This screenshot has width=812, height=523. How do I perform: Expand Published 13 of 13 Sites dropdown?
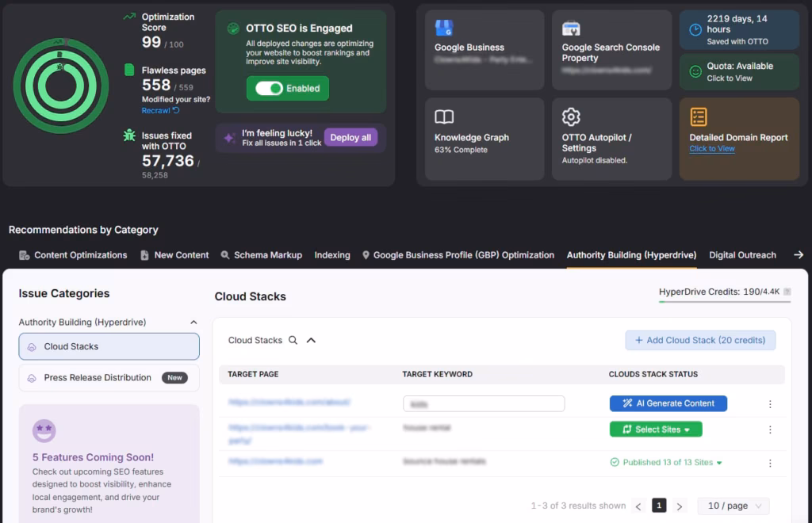(719, 463)
